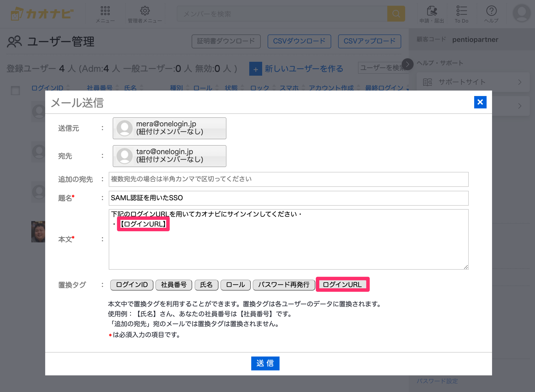Click the 送信 button

(265, 363)
